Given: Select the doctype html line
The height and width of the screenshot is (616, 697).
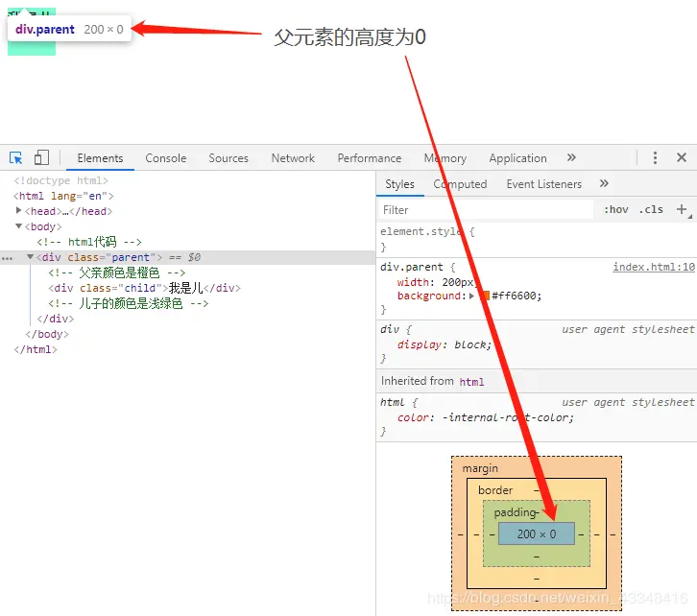Looking at the screenshot, I should 60,180.
